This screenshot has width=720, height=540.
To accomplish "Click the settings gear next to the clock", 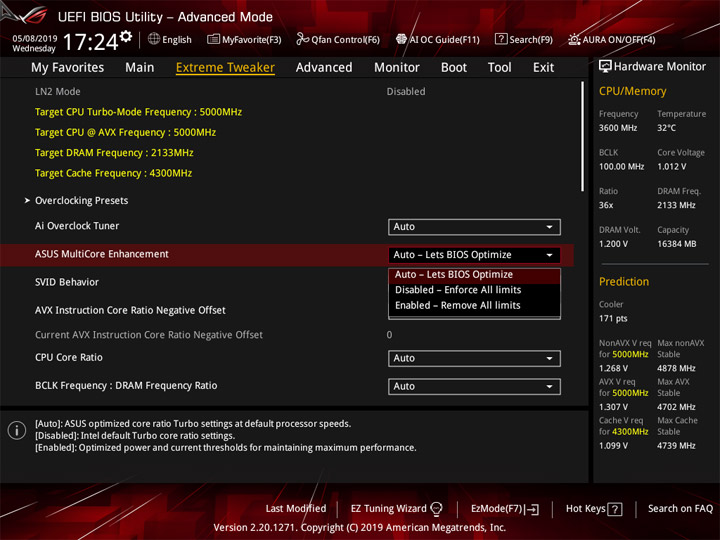I will pos(126,37).
